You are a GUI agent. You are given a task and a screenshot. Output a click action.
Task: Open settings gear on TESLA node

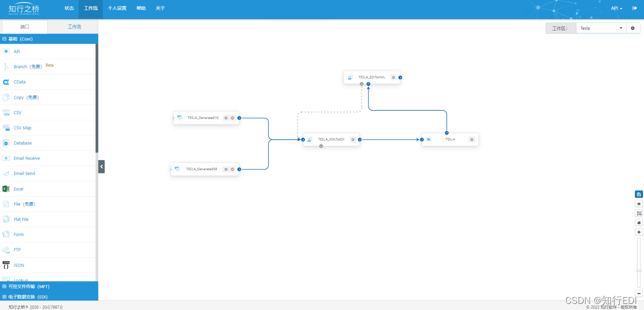472,139
